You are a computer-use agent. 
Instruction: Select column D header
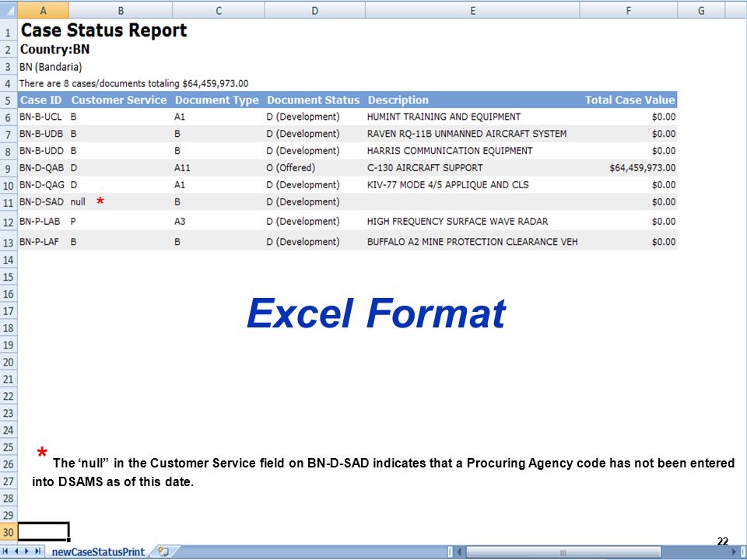pos(314,10)
